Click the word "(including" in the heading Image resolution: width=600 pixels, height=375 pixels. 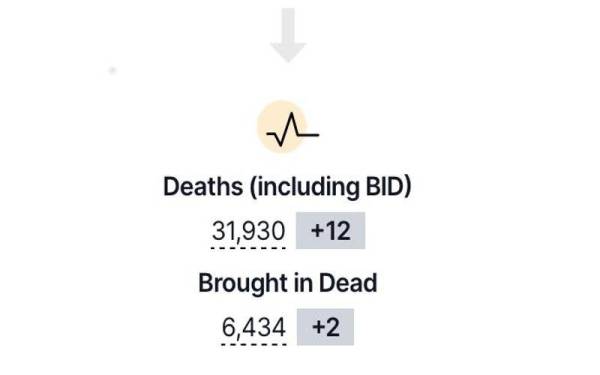tap(305, 187)
